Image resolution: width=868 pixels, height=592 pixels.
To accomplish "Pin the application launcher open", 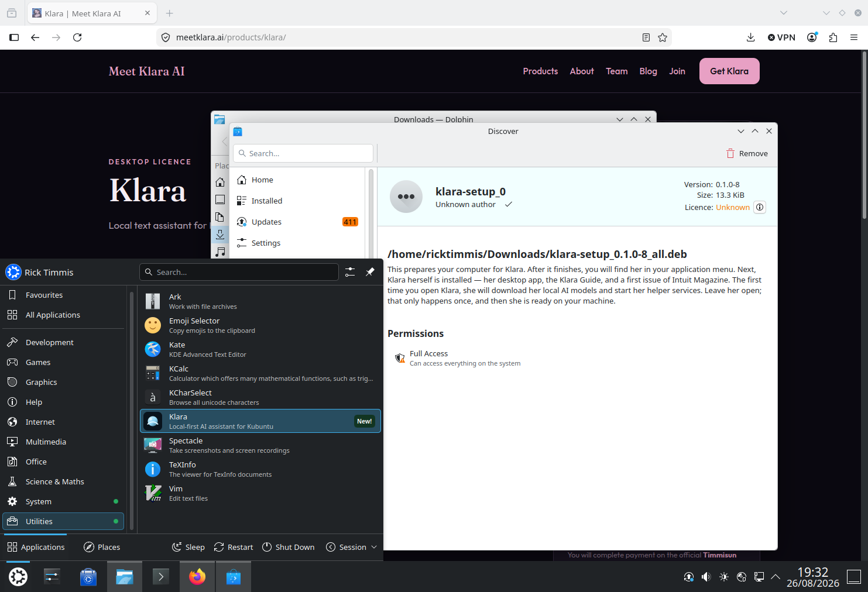I will click(370, 272).
